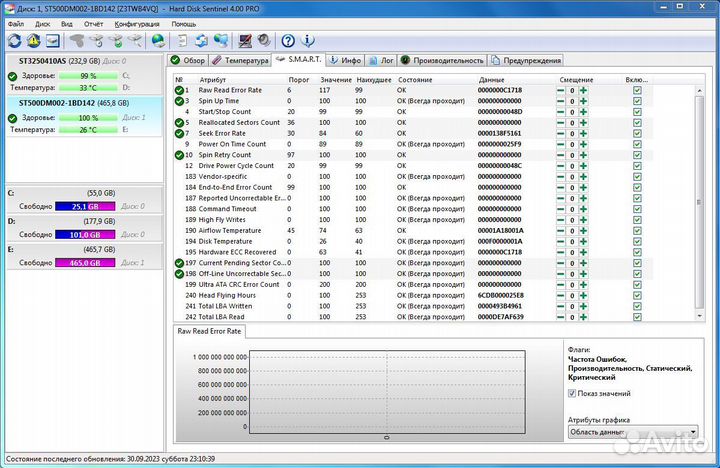Screen dimensions: 720x468
Task: Click the blue info 'i' toolbar icon
Action: 308,41
